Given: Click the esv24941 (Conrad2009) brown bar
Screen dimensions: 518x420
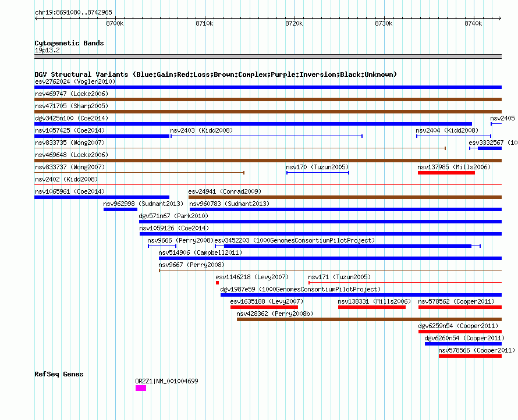Looking at the screenshot, I should point(345,197).
